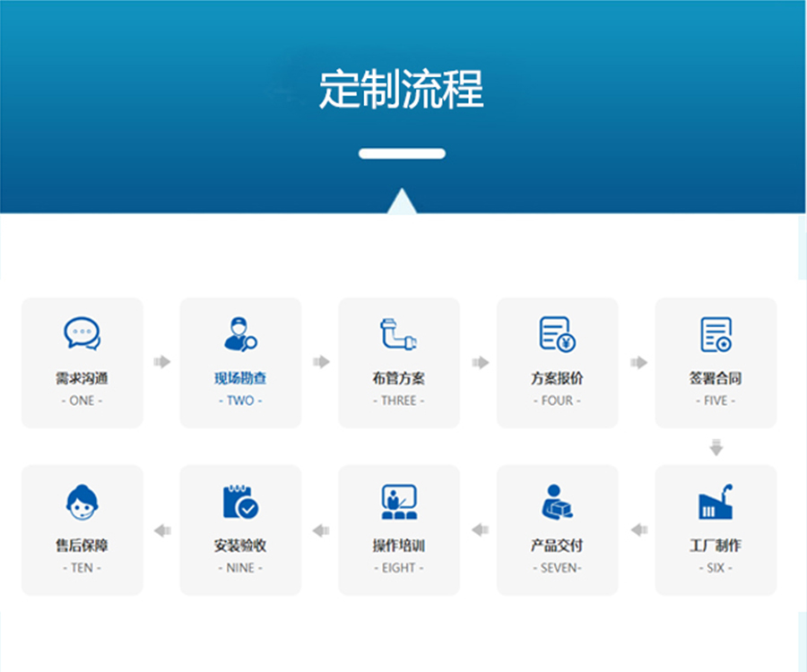Click the pipe icon for 布管方案
Screen dimensions: 807x672
pos(398,334)
